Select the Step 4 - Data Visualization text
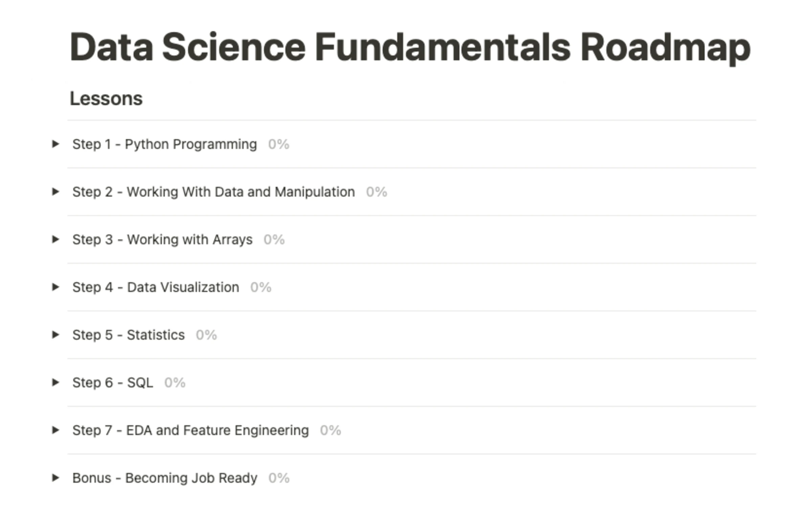Viewport: 812px width, 508px height. [x=155, y=288]
